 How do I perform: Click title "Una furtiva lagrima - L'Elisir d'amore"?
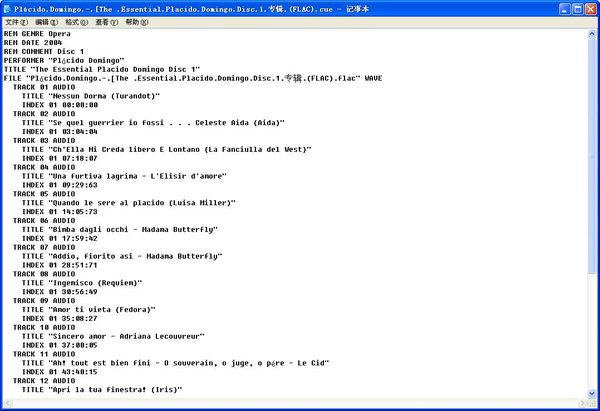click(x=124, y=176)
